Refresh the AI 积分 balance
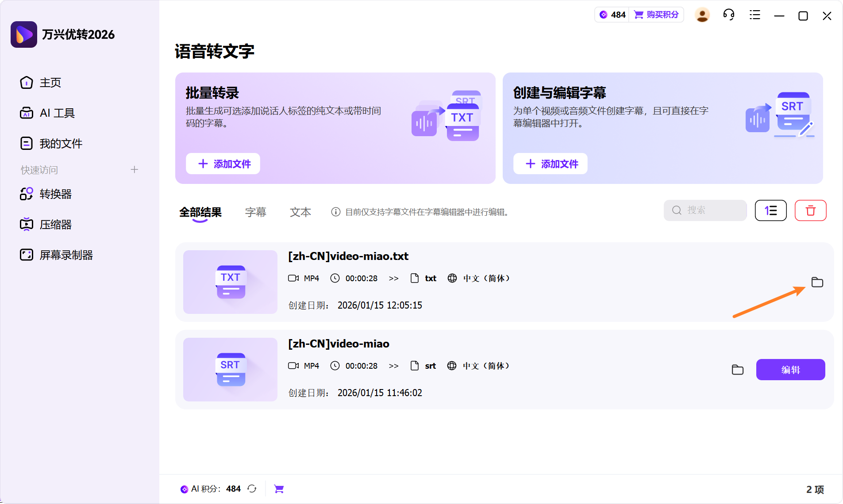843x504 pixels. tap(251, 489)
